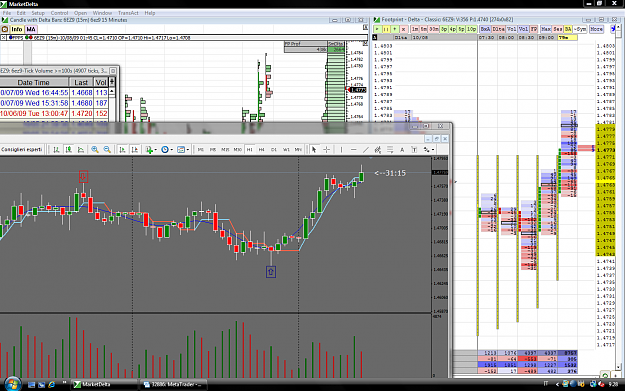Click the BA button in Footprint toolbar
This screenshot has height=391, width=625.
(568, 29)
